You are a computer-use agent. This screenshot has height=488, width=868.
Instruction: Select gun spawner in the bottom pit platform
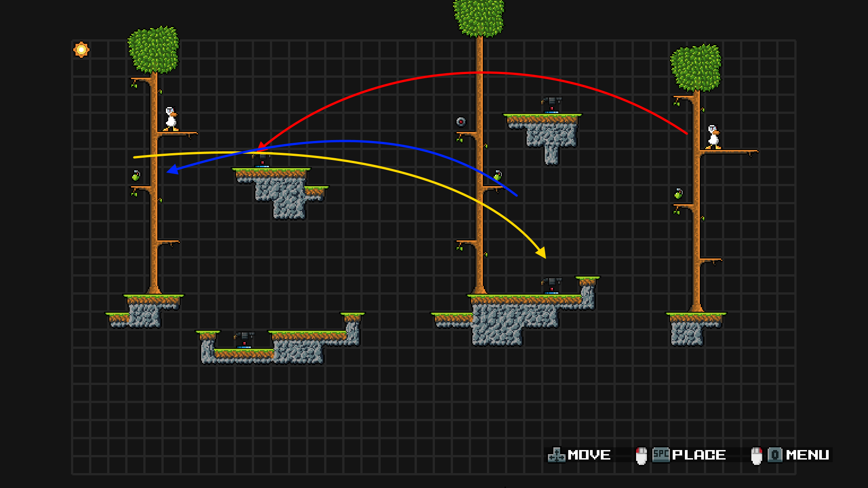tap(244, 340)
